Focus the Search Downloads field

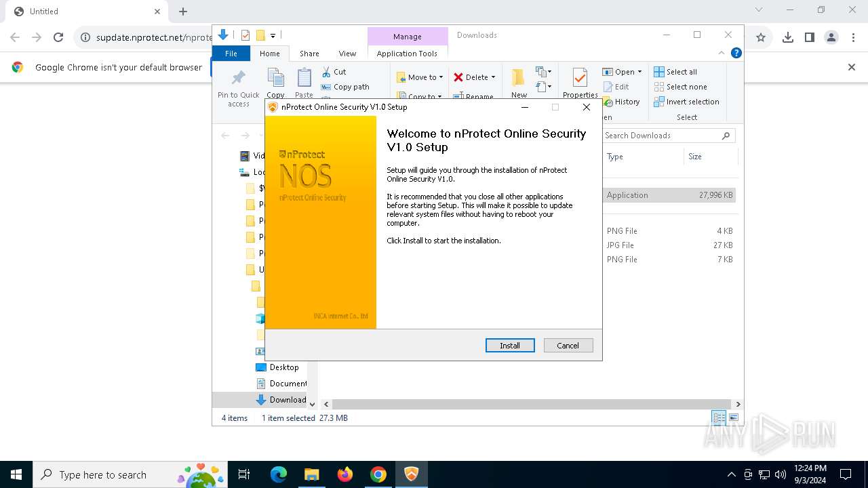[x=668, y=136]
